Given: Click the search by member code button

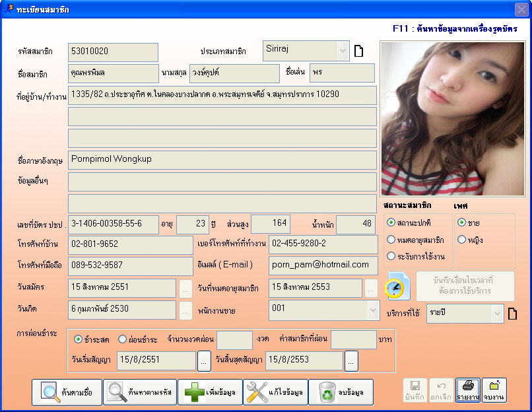Looking at the screenshot, I should click(x=139, y=392).
